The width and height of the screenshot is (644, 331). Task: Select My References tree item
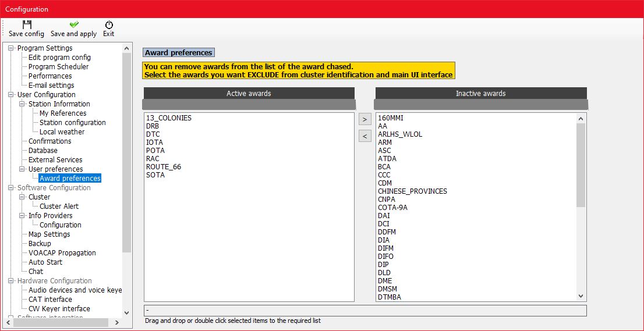(63, 113)
